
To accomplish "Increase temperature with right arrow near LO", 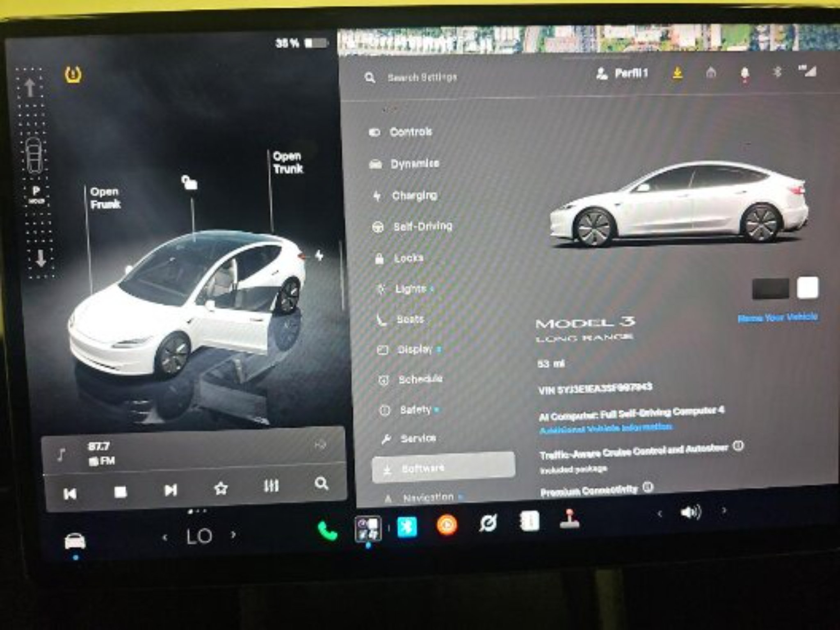I will tap(233, 534).
